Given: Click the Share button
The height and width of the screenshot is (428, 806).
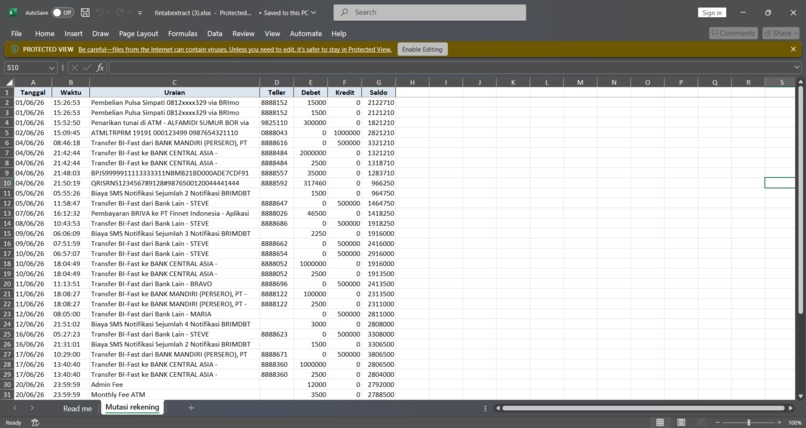Looking at the screenshot, I should [781, 33].
